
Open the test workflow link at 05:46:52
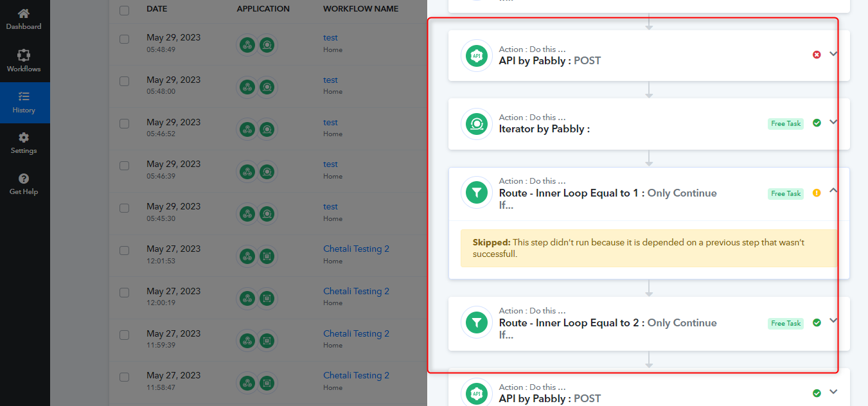(x=330, y=122)
